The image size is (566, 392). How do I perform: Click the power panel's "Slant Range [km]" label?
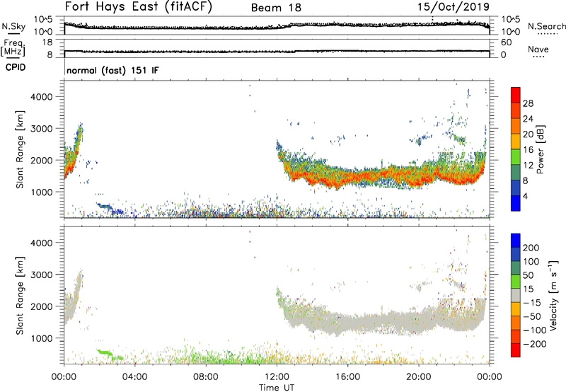(x=20, y=149)
